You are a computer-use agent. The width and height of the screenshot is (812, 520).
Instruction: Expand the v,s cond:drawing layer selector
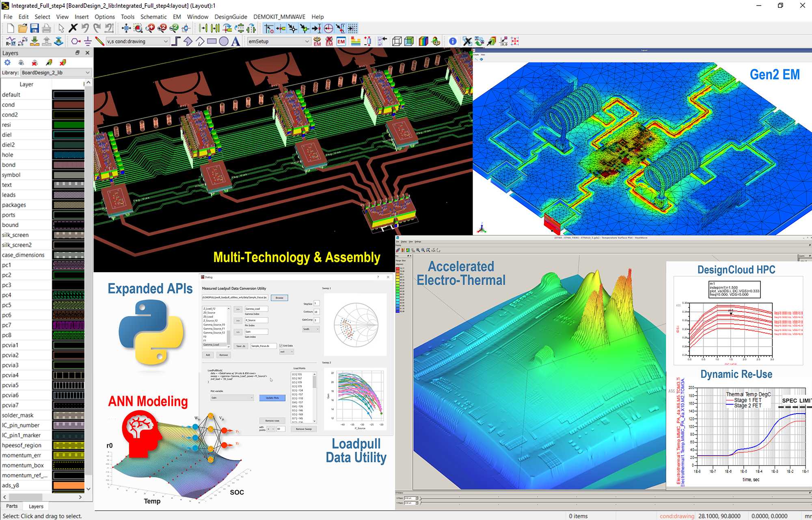[x=166, y=41]
